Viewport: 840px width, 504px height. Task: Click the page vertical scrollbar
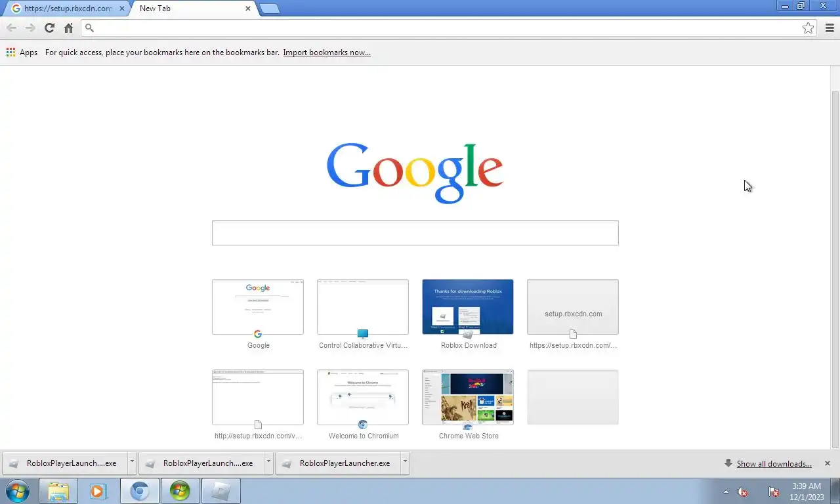click(835, 269)
